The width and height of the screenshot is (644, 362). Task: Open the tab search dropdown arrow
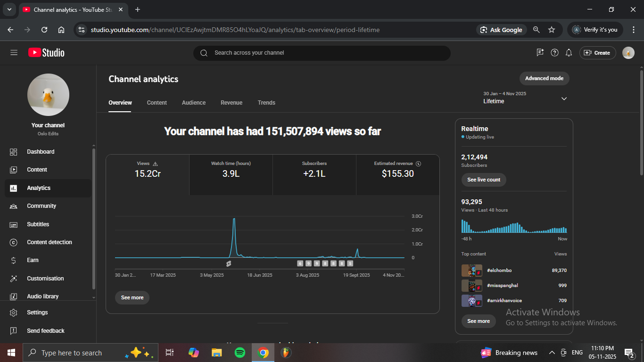pos(9,9)
